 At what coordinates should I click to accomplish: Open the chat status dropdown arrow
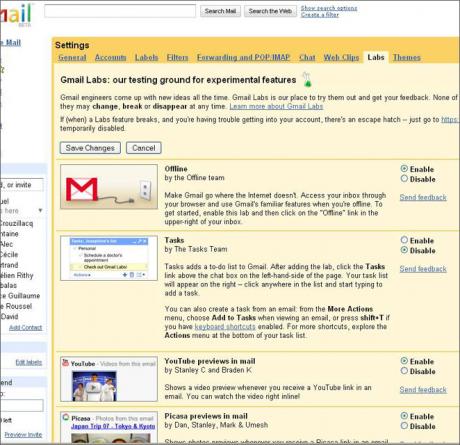coord(40,211)
